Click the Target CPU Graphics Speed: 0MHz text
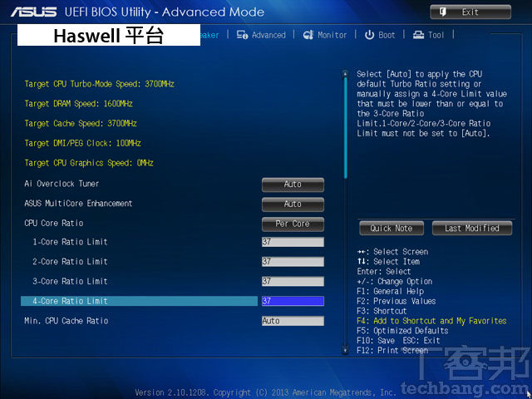The image size is (532, 399). click(x=89, y=163)
